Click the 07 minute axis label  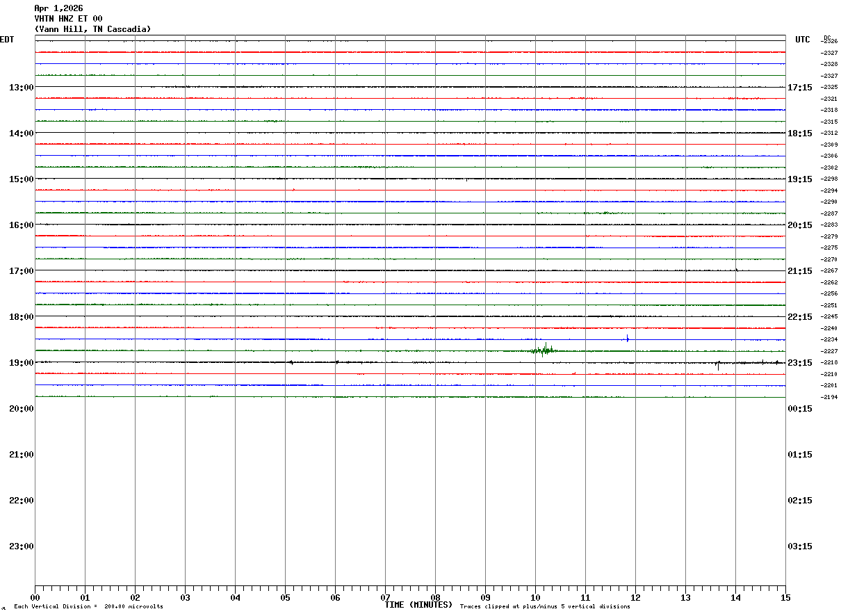coord(385,597)
